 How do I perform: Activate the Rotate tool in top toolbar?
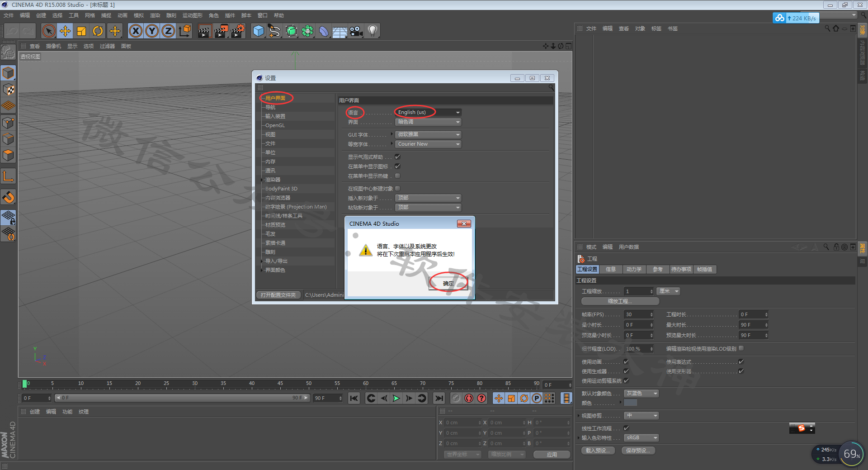98,31
